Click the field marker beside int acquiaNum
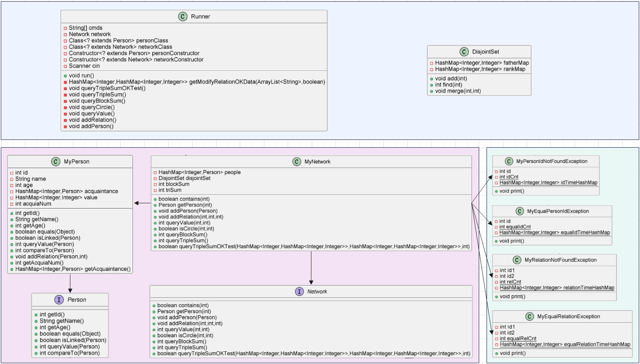The width and height of the screenshot is (640, 364). click(x=12, y=204)
